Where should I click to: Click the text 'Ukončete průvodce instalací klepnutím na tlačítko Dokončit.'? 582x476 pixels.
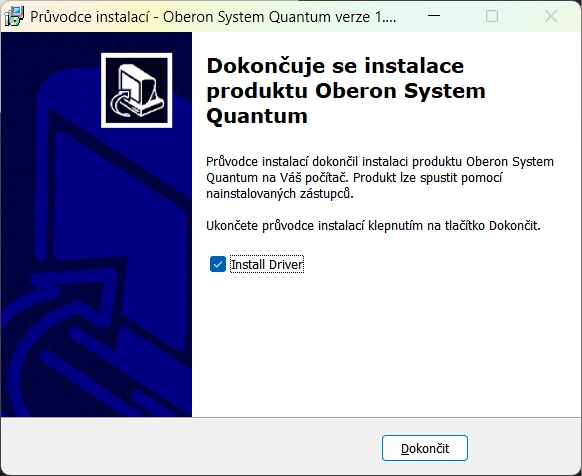tap(373, 225)
